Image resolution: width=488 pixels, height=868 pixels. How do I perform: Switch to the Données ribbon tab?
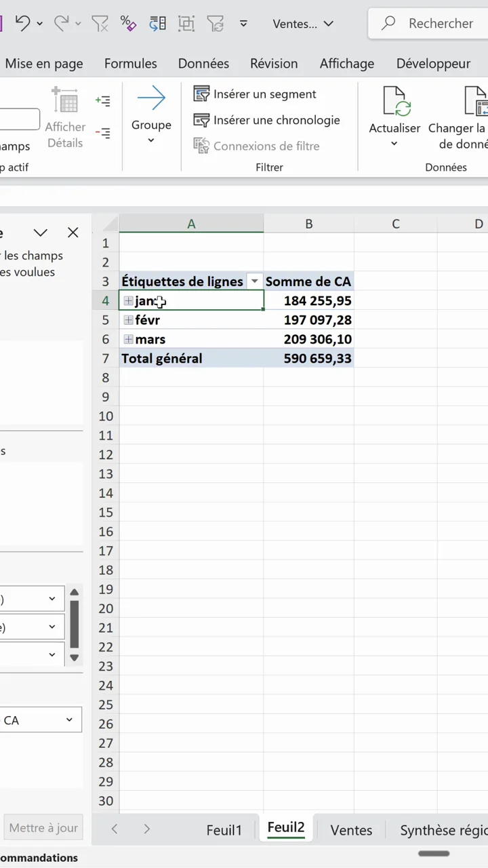click(203, 64)
